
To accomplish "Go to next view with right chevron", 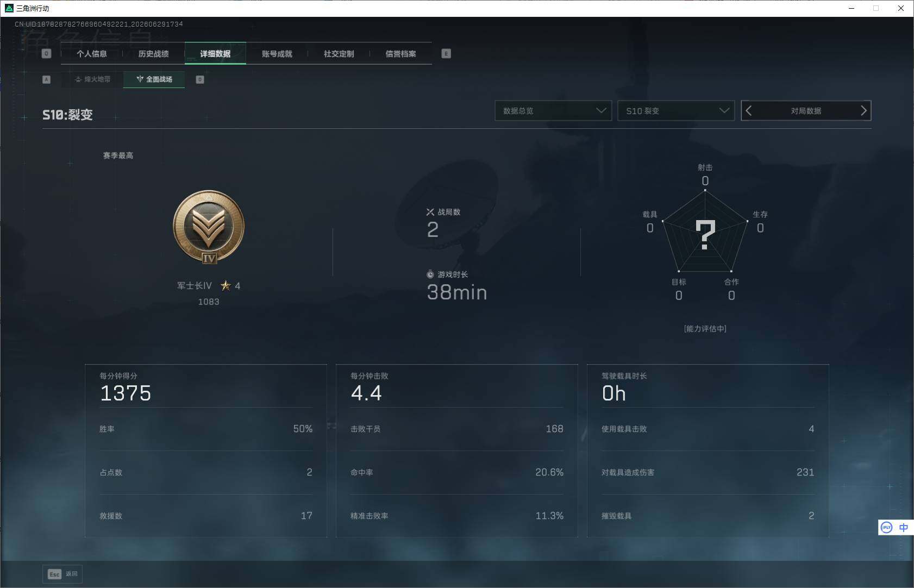I will [863, 111].
